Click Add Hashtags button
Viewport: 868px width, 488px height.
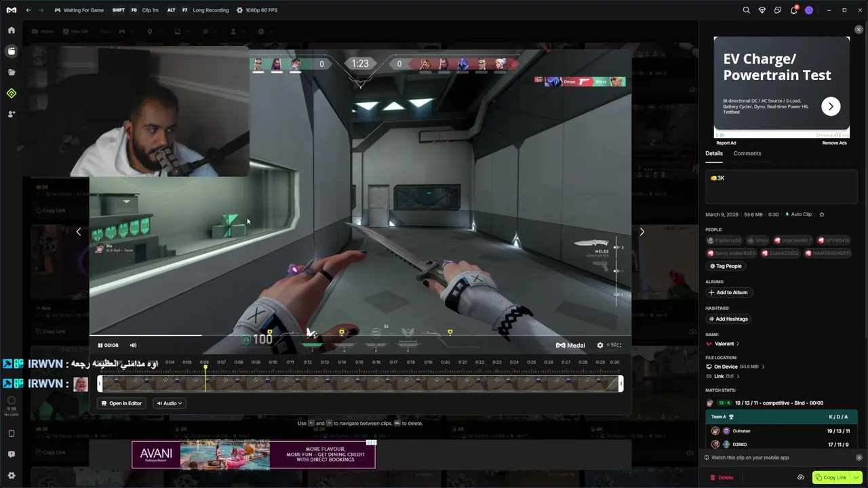tap(728, 319)
